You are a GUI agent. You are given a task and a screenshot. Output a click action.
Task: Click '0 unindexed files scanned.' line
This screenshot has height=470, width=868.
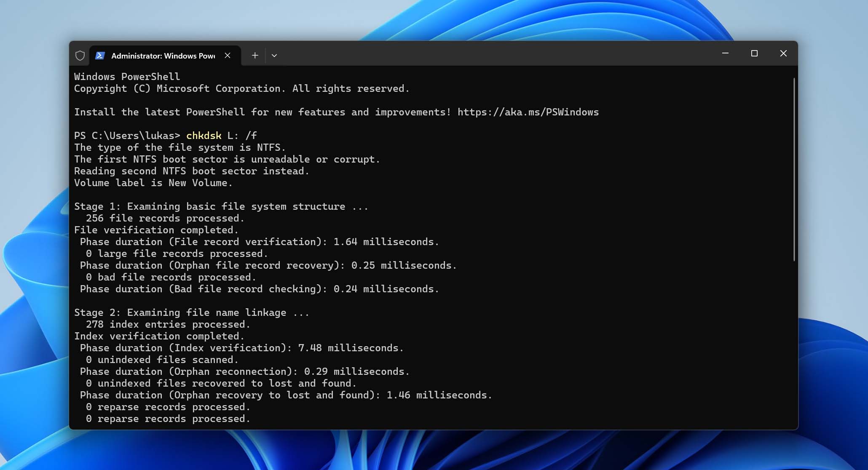coord(162,360)
